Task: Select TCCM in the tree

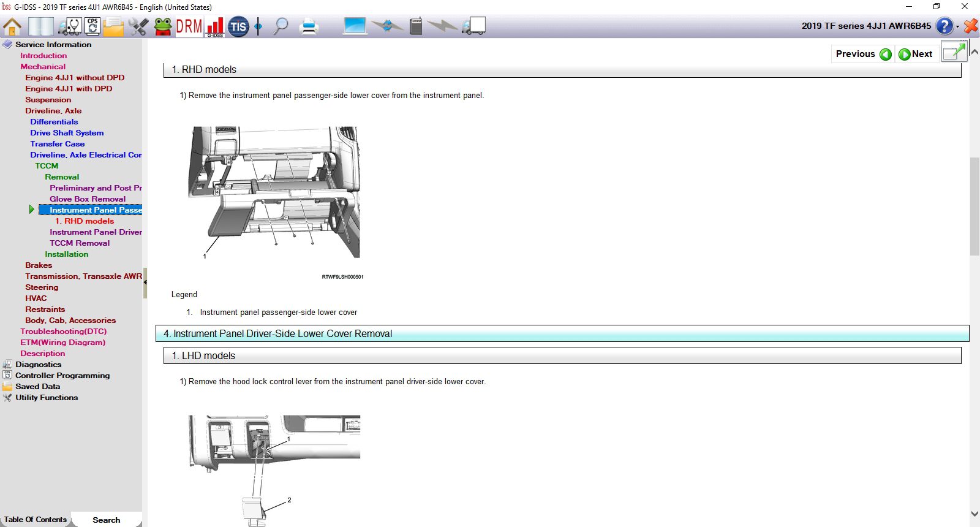Action: (x=47, y=166)
